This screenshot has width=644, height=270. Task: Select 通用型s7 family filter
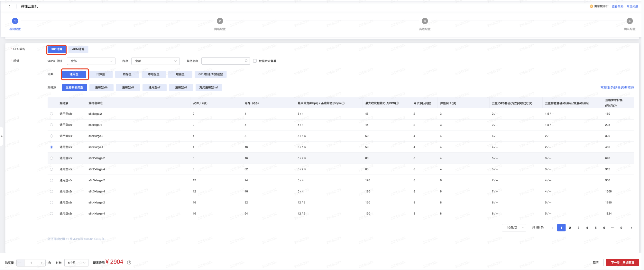[154, 87]
